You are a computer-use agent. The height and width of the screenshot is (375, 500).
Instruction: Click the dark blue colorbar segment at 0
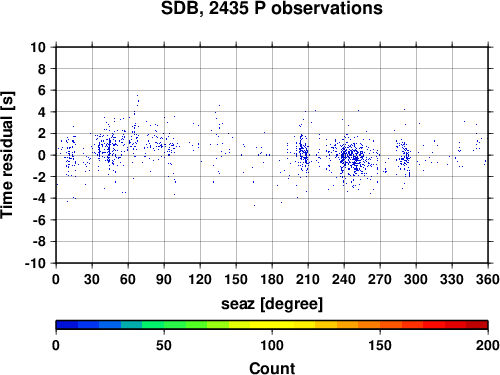click(67, 325)
